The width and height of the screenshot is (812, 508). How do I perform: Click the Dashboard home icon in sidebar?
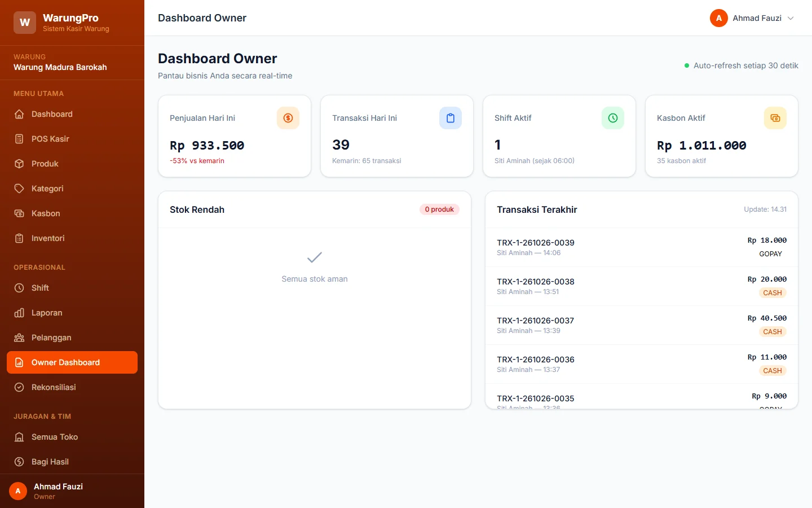(19, 114)
